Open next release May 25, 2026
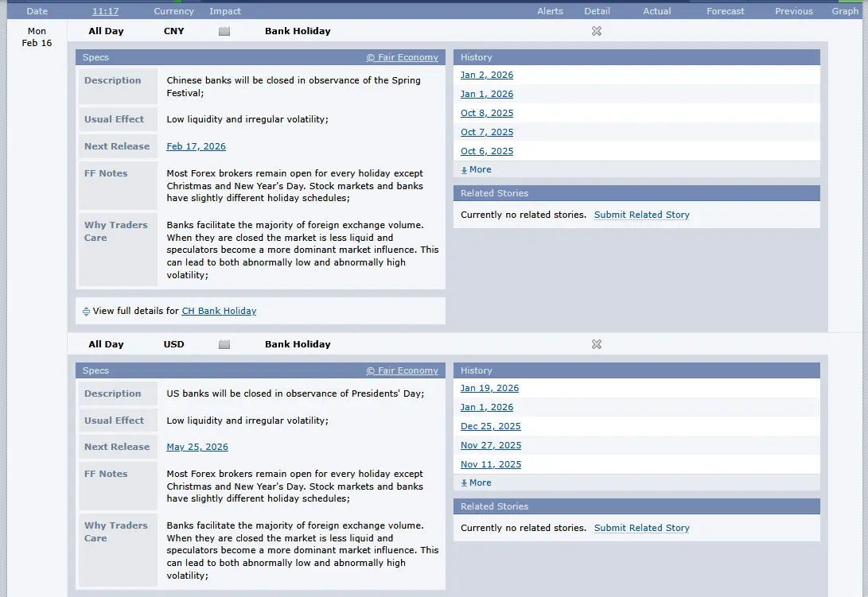Screen dimensions: 868x597 click(x=197, y=447)
